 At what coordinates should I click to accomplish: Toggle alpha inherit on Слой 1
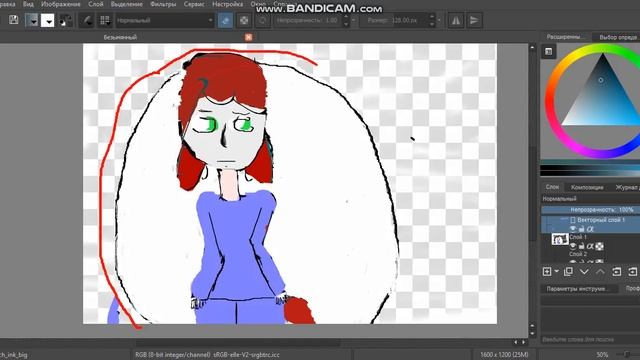click(x=590, y=246)
